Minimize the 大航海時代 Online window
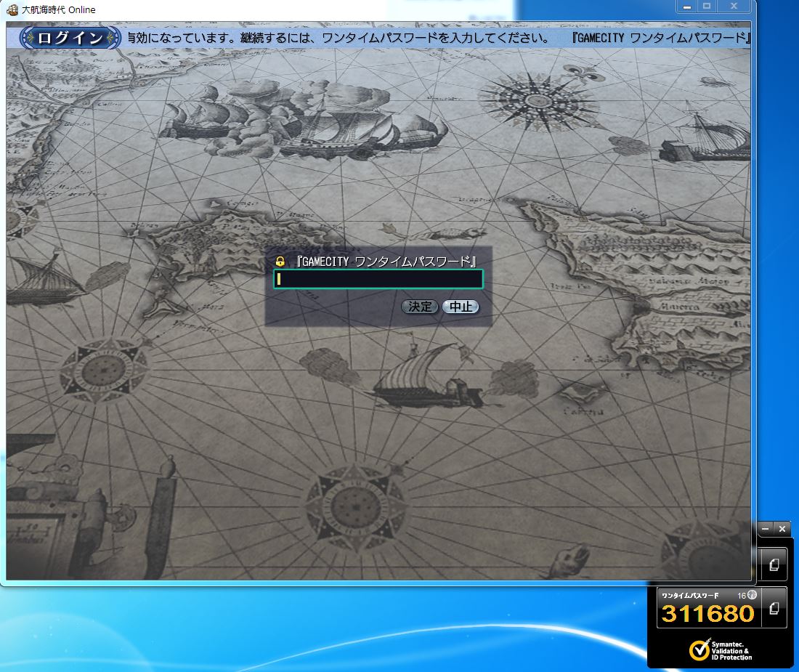Image resolution: width=799 pixels, height=672 pixels. click(x=687, y=7)
